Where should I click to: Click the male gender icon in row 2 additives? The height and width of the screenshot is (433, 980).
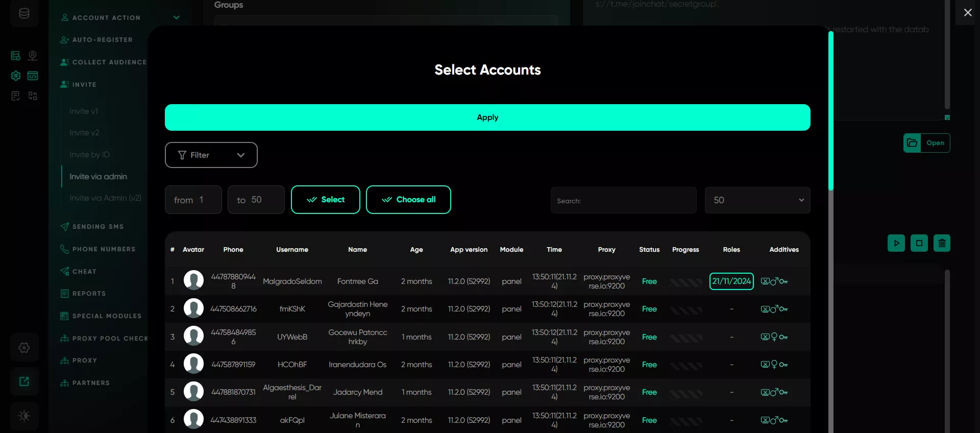pyautogui.click(x=774, y=309)
